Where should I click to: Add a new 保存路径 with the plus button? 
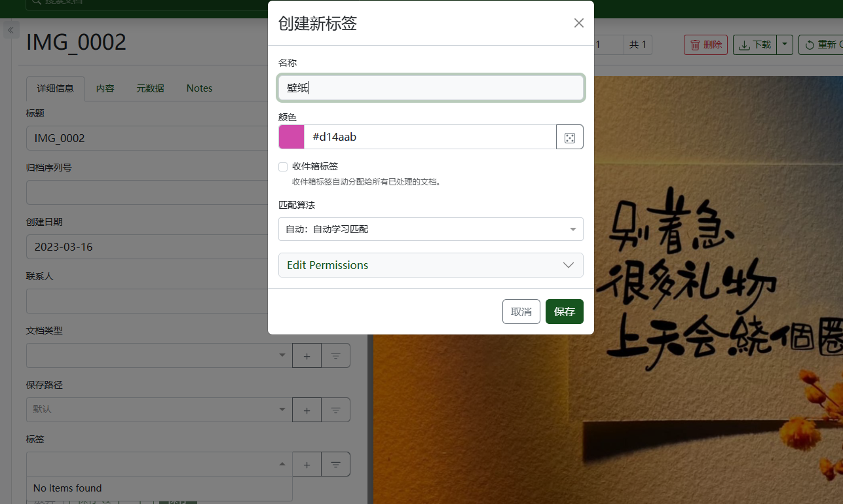307,410
